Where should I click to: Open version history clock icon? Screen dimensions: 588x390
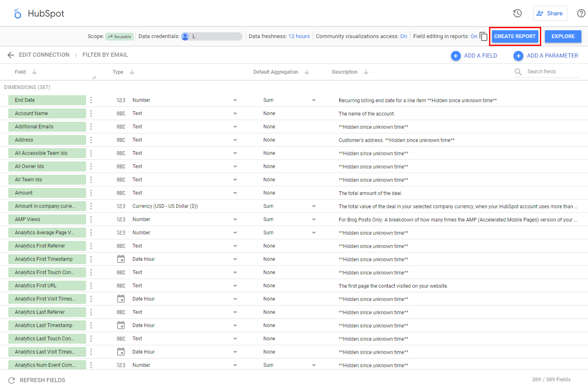coord(517,13)
